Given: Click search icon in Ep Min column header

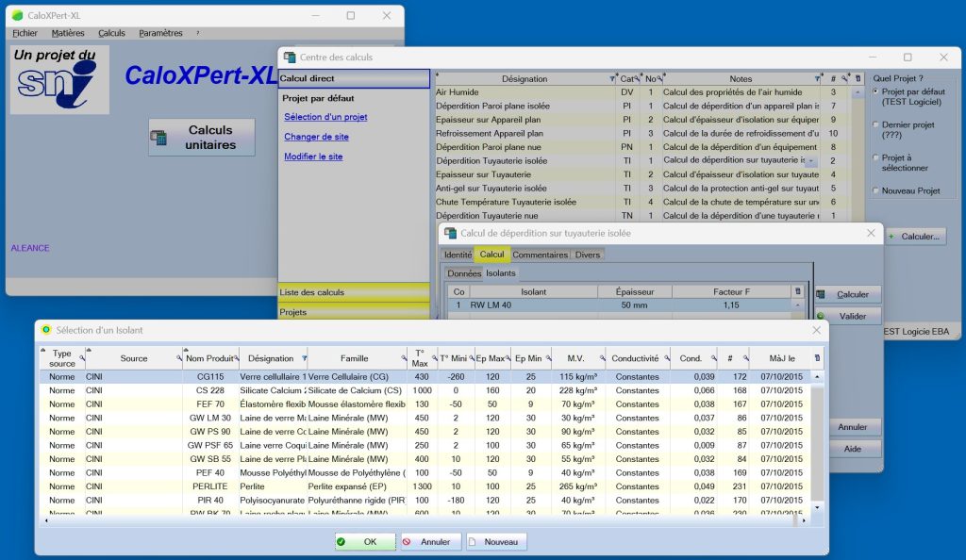Looking at the screenshot, I should point(547,358).
